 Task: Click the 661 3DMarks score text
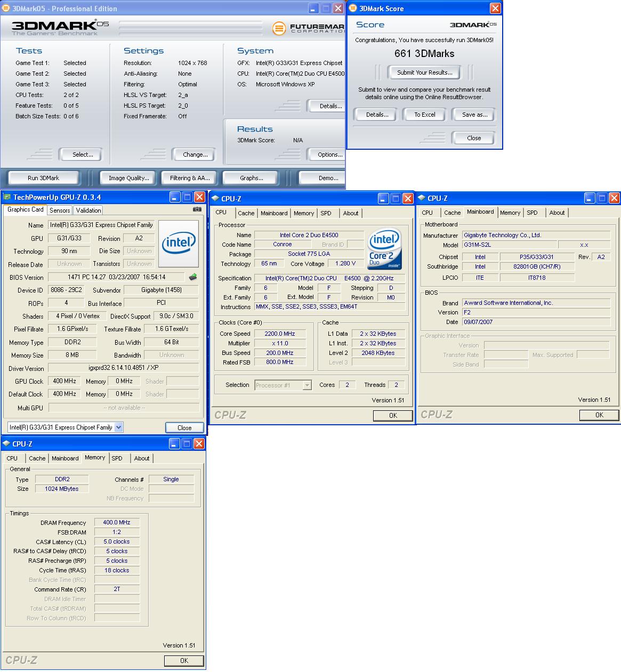point(424,54)
